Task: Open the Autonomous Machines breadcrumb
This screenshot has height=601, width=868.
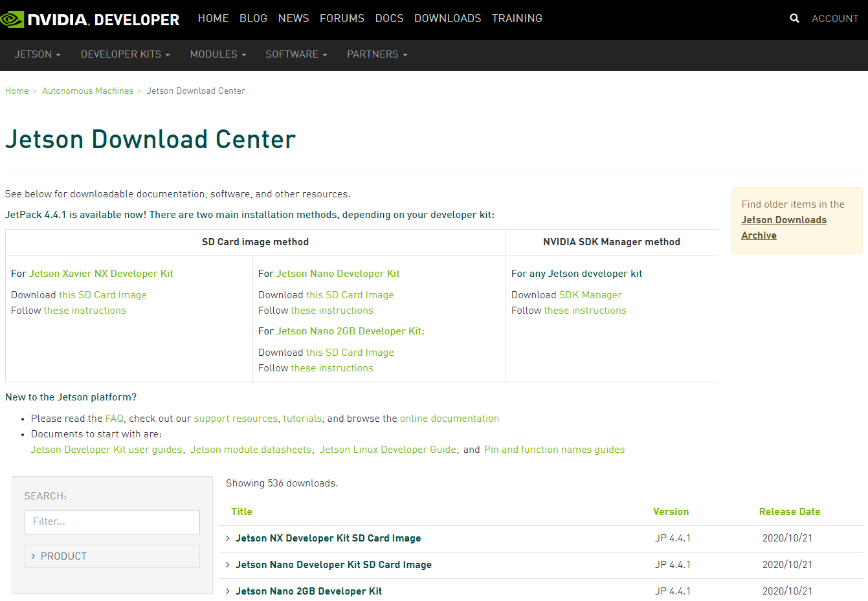Action: click(x=87, y=91)
